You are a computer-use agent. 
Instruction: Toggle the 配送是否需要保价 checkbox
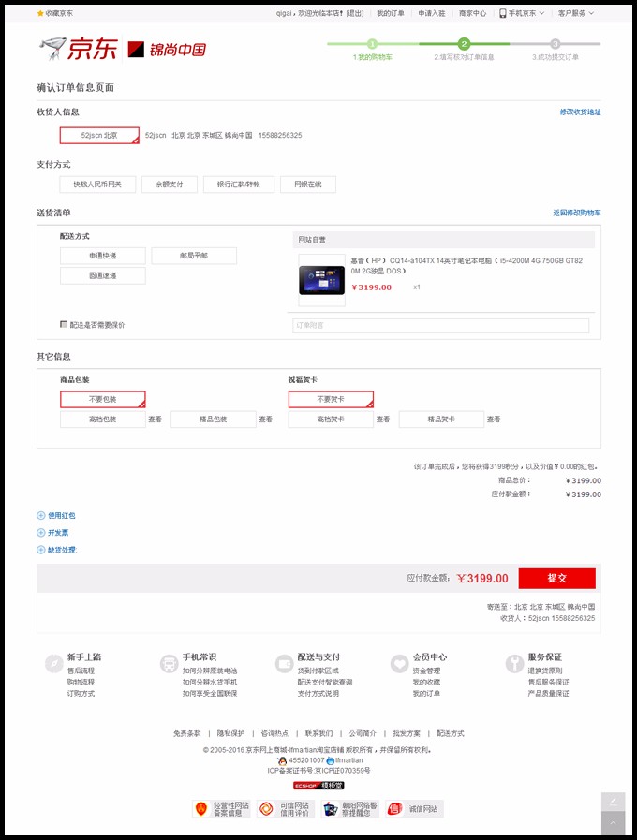63,324
